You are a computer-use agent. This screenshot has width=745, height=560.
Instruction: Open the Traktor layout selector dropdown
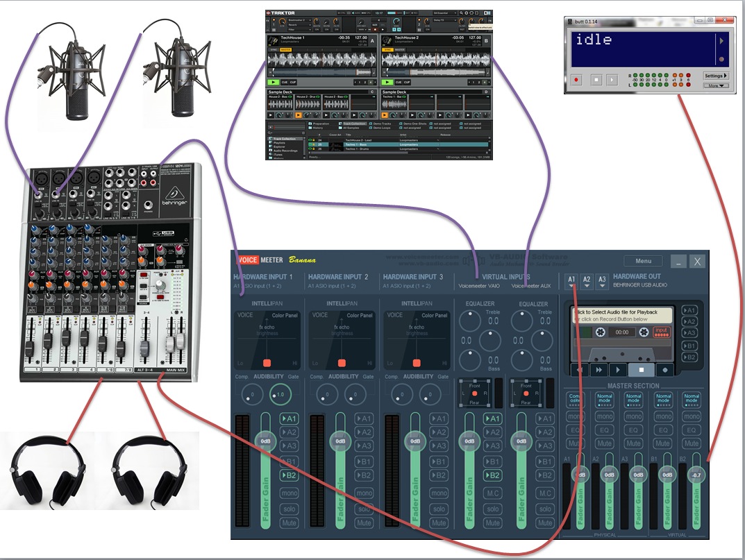click(x=445, y=12)
